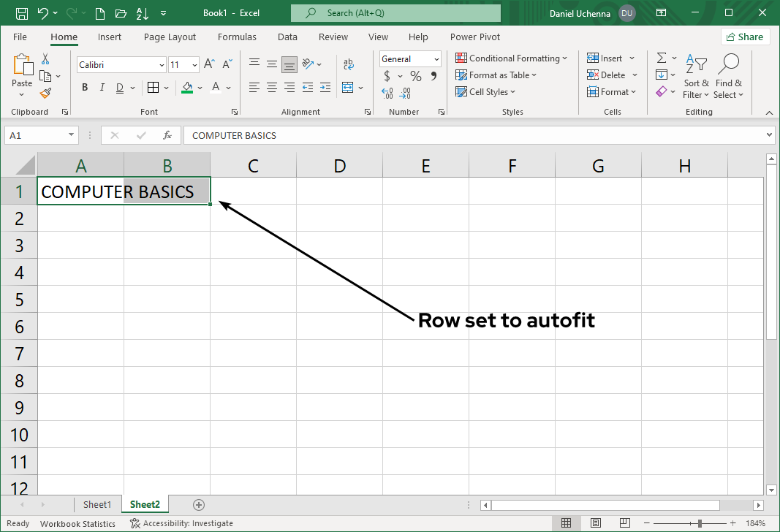Viewport: 780px width, 532px height.
Task: Switch to Sheet1
Action: tap(97, 504)
